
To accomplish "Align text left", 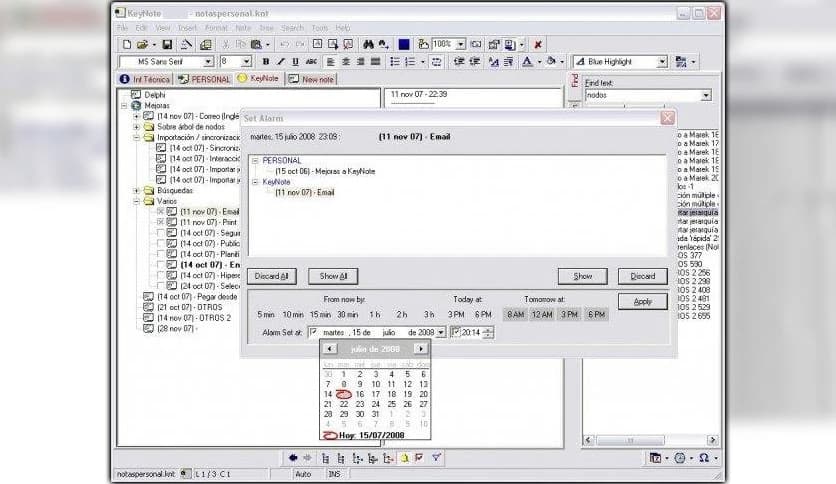I will (x=331, y=62).
